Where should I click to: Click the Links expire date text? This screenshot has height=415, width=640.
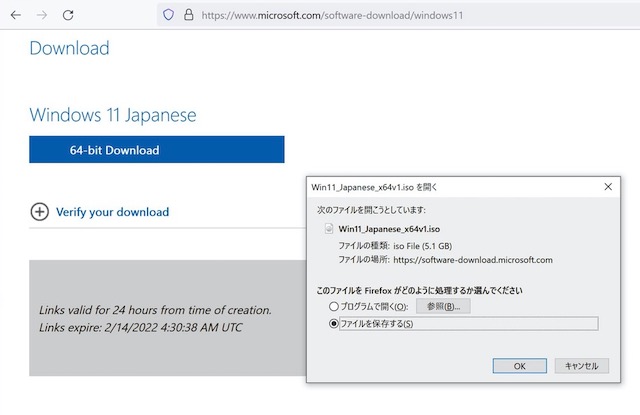coord(140,327)
